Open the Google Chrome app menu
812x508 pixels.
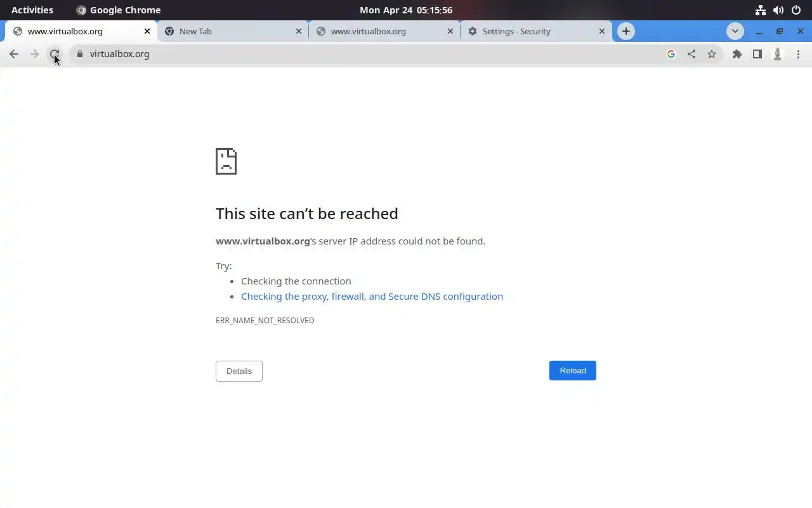pyautogui.click(x=119, y=10)
